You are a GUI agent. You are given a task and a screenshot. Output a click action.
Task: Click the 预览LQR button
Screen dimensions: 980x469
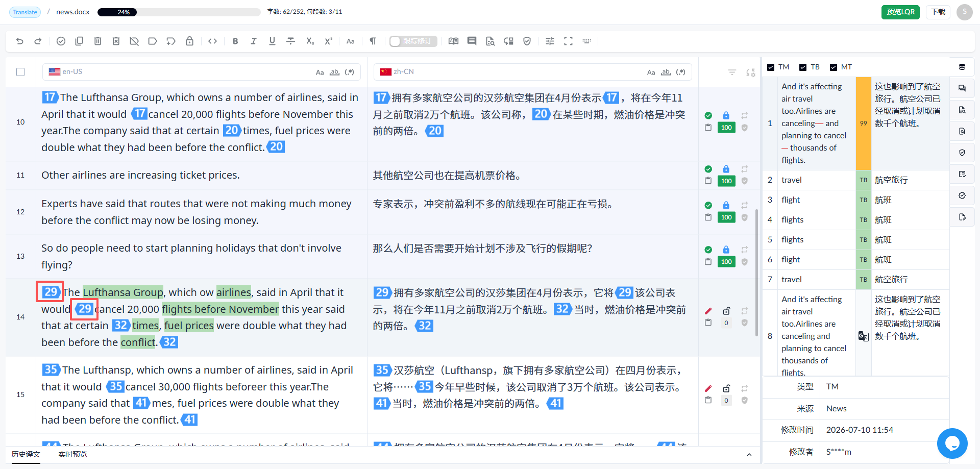900,12
